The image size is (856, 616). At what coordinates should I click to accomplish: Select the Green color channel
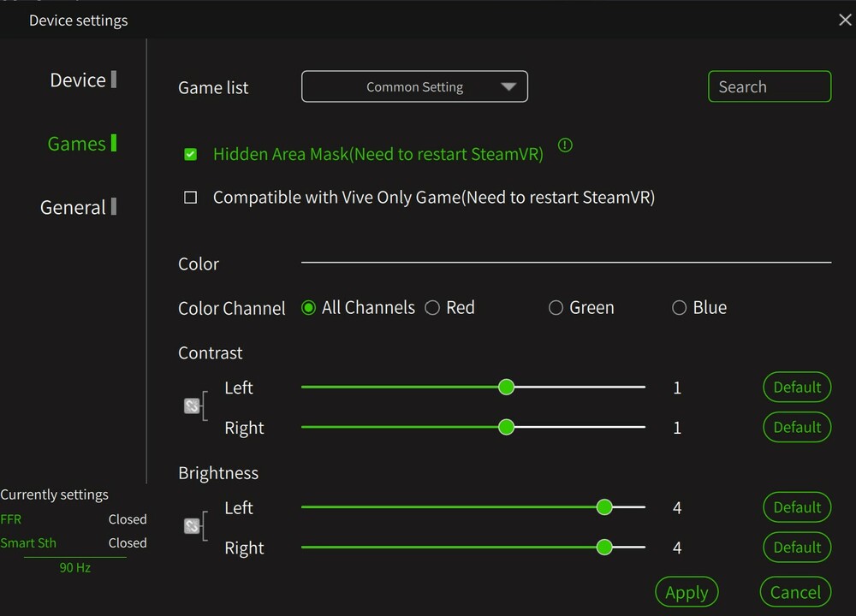click(556, 308)
